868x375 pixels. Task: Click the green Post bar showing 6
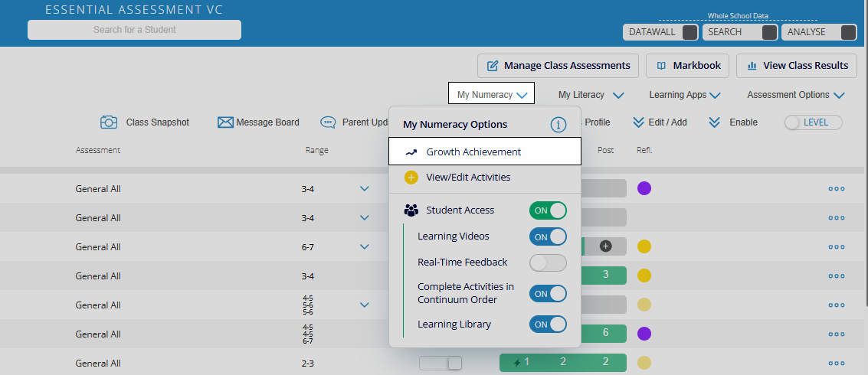605,333
